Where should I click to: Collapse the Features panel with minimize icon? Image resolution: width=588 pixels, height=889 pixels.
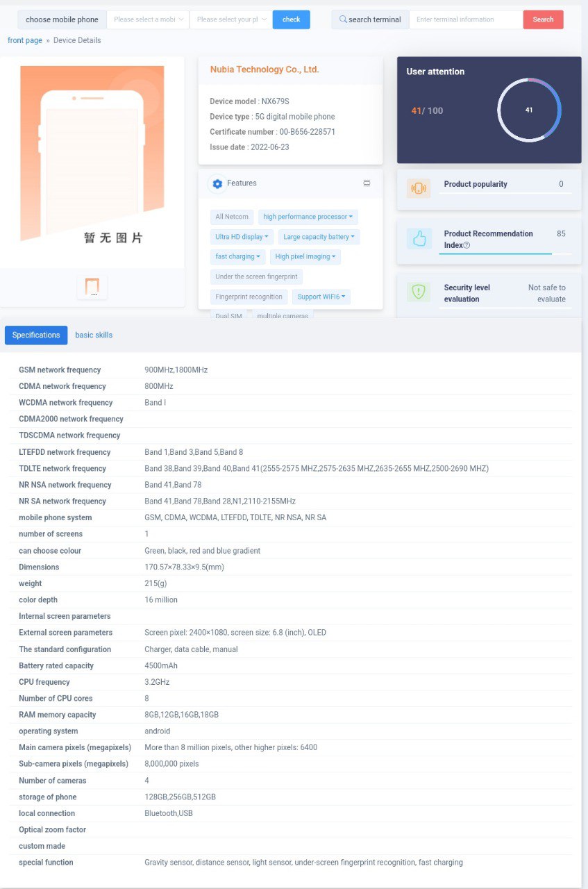tap(367, 183)
